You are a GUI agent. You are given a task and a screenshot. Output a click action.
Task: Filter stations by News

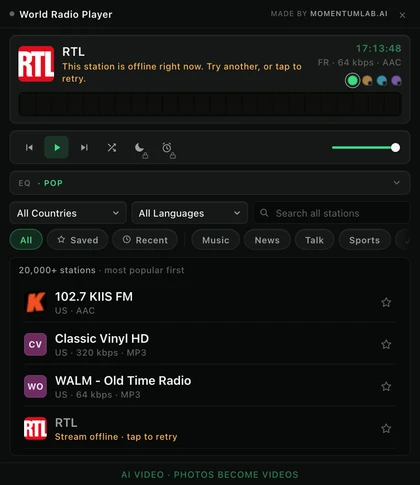pos(267,240)
